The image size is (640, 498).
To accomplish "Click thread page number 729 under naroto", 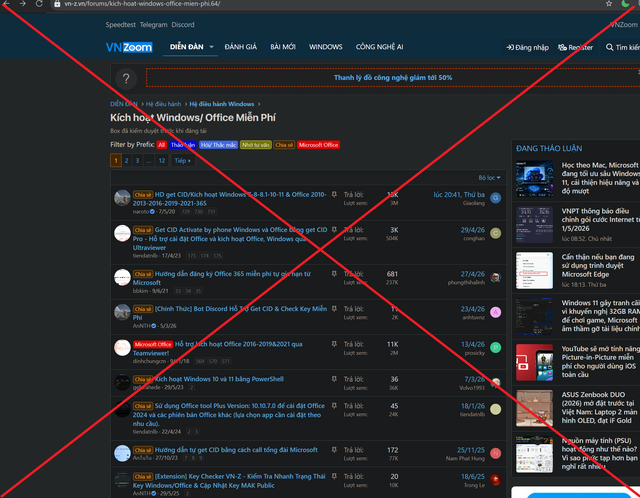I will [186, 212].
